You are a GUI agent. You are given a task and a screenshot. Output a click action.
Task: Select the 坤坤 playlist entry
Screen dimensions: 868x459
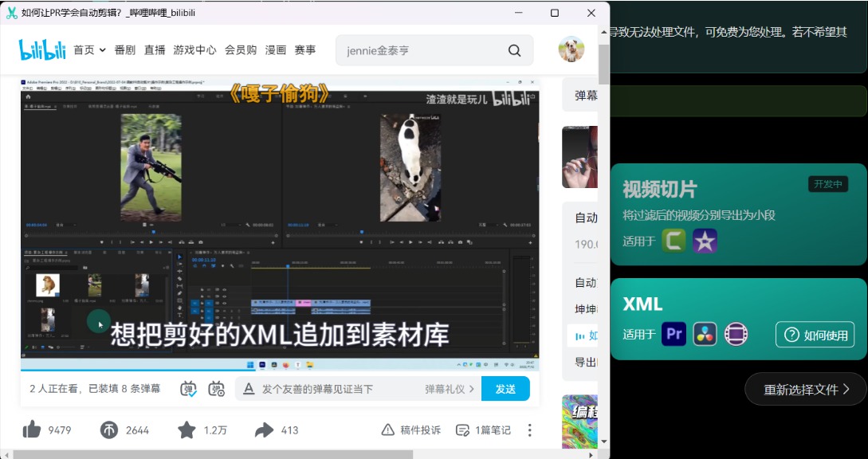coord(586,309)
